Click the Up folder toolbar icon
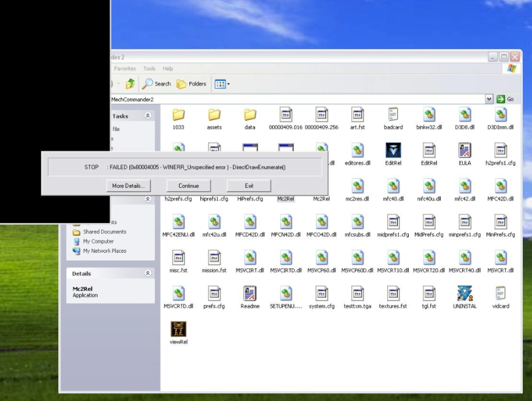This screenshot has height=401, width=532. coord(130,84)
